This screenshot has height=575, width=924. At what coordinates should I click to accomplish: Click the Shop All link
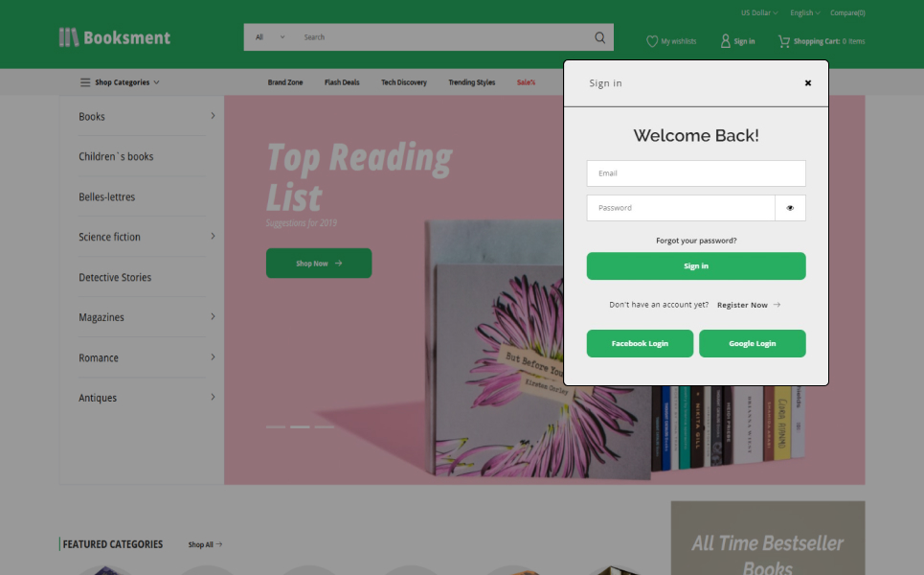click(x=200, y=544)
